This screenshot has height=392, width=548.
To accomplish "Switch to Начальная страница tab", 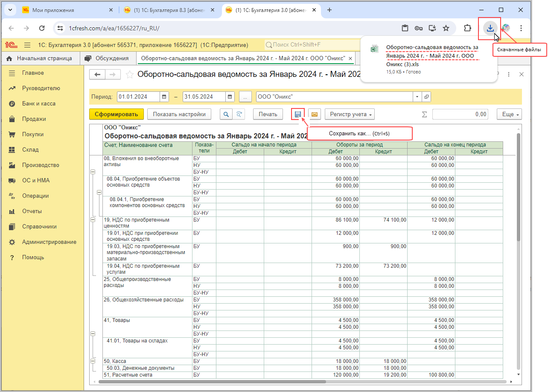I will [40, 59].
